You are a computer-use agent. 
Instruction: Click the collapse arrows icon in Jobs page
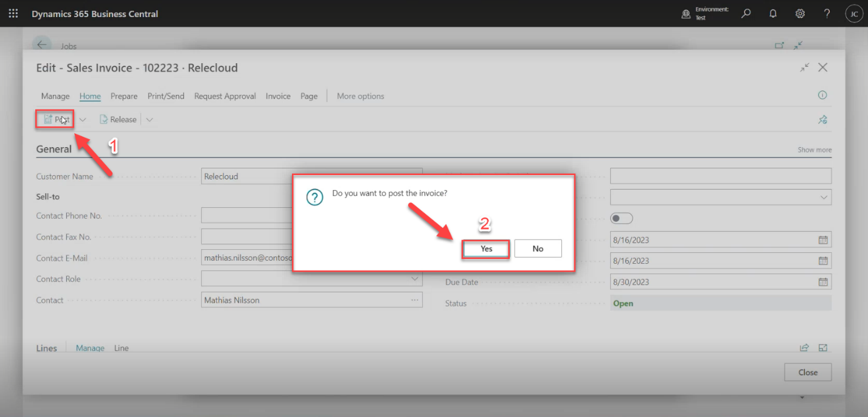coord(798,46)
